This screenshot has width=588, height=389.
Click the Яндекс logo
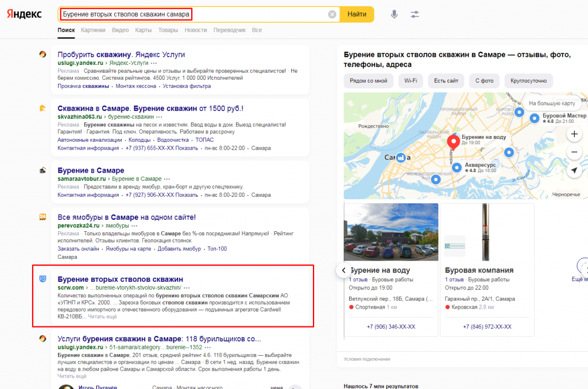point(24,14)
